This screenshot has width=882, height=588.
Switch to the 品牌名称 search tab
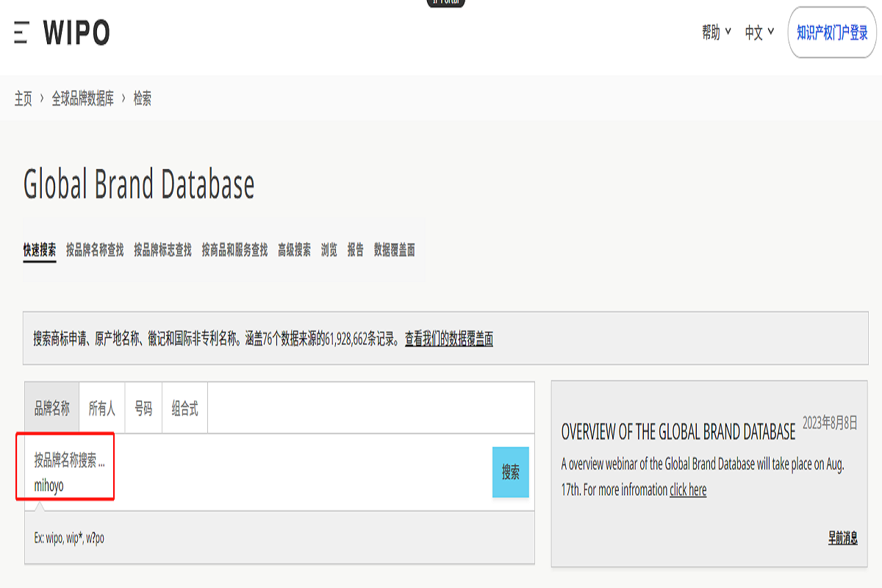point(51,408)
